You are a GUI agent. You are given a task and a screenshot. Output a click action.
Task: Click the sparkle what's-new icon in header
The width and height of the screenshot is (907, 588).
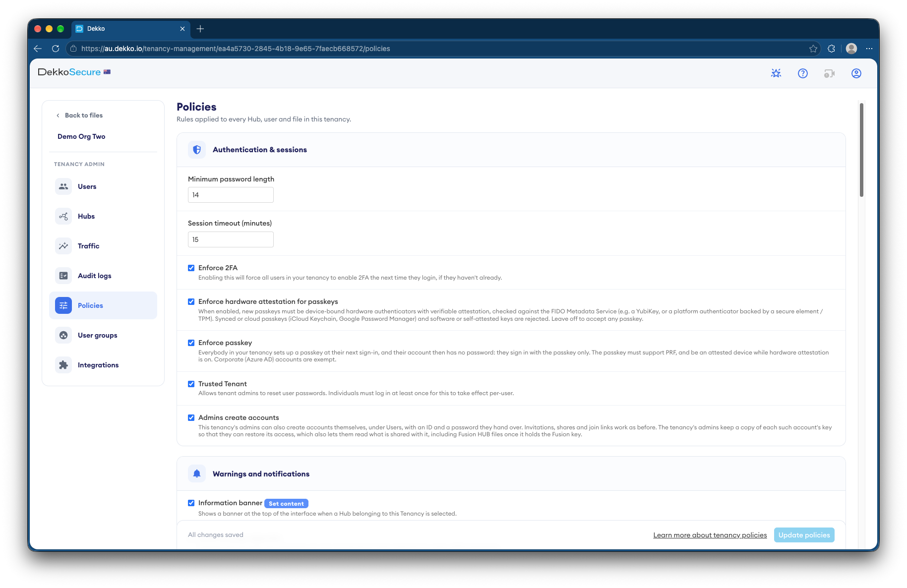point(776,73)
